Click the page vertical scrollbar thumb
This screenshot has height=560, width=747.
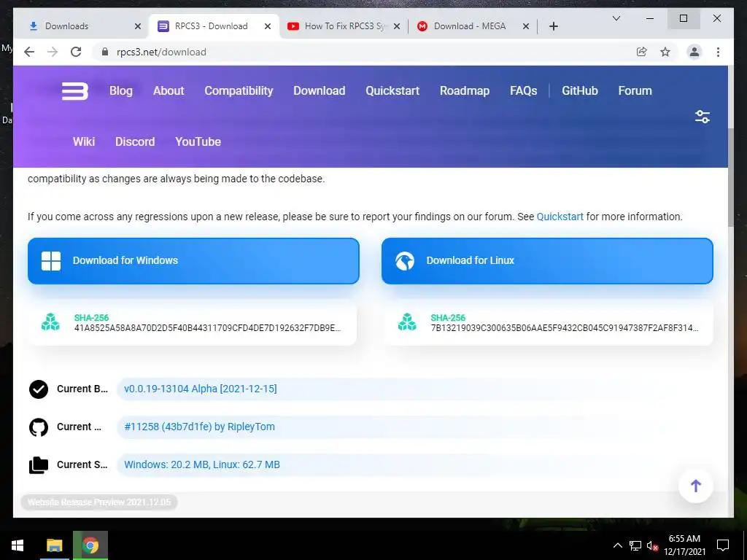[x=731, y=177]
